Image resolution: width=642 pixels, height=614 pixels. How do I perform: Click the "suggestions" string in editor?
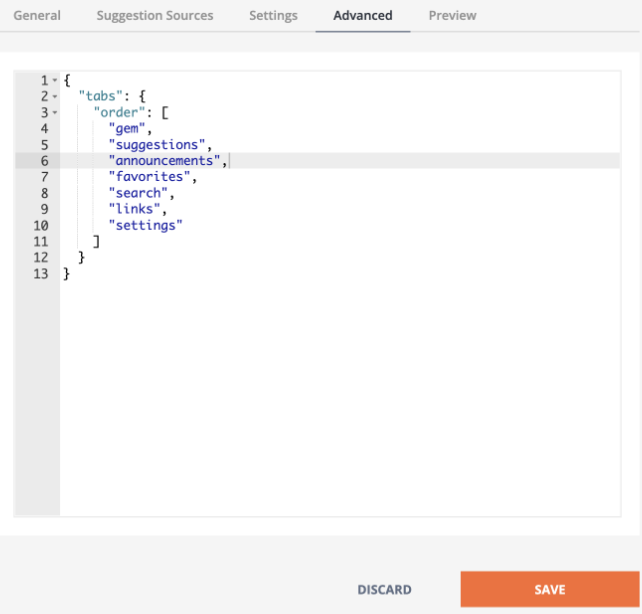156,145
